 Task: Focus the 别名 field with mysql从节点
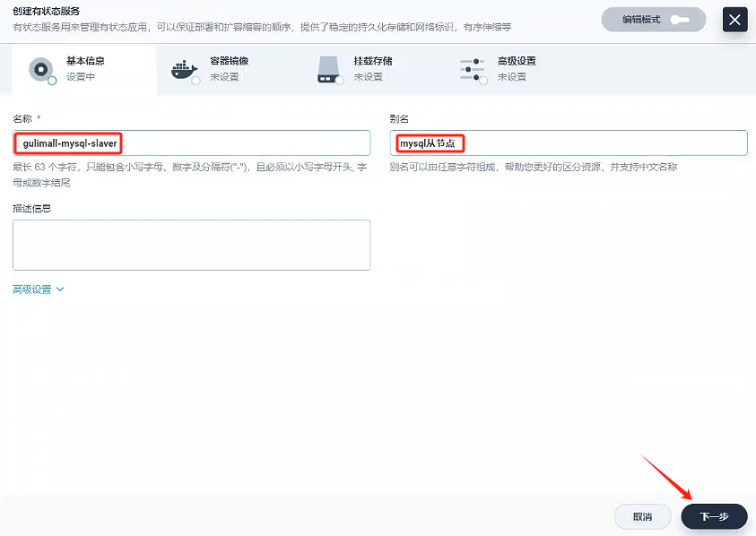click(569, 143)
